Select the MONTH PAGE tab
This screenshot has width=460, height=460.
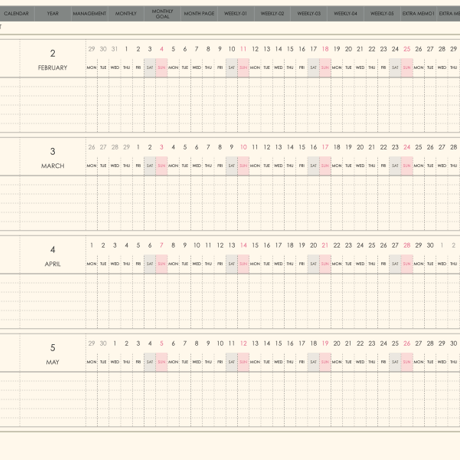point(199,14)
